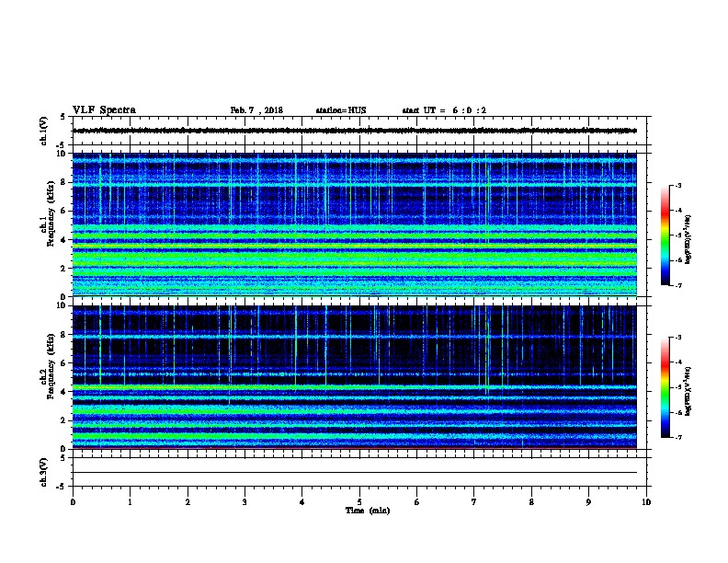Click the "5" tick on the ch.1(V) axis
The image size is (728, 563).
pyautogui.click(x=63, y=117)
